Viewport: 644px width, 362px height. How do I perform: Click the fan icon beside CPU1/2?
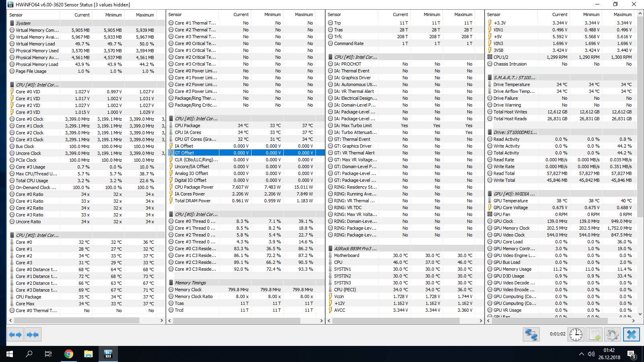[x=490, y=57]
